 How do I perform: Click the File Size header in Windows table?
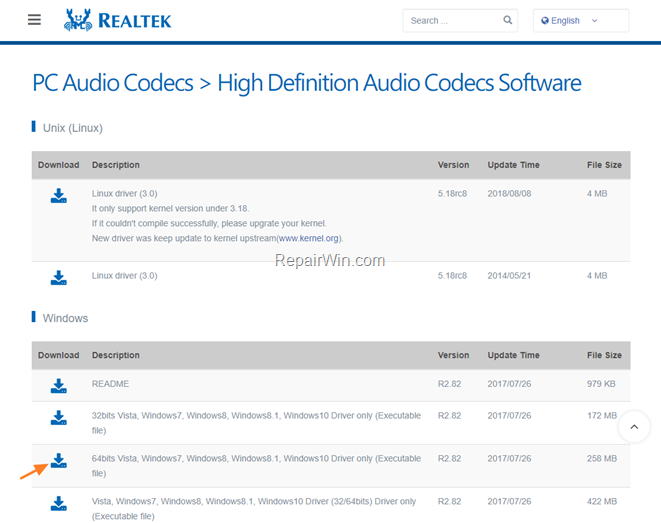pos(604,355)
